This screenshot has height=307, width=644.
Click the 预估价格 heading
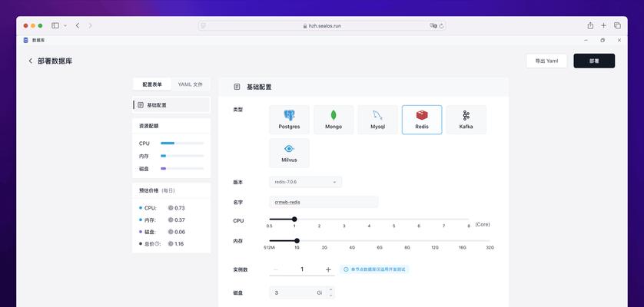[x=148, y=190]
